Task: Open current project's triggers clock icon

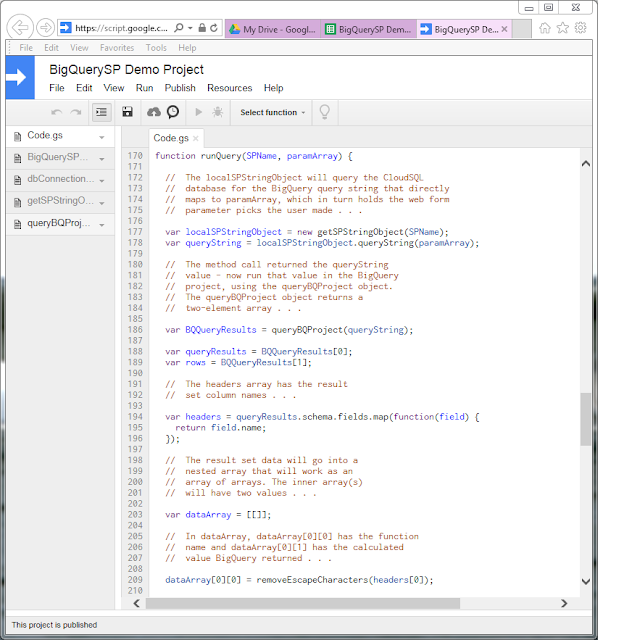Action: click(x=173, y=112)
